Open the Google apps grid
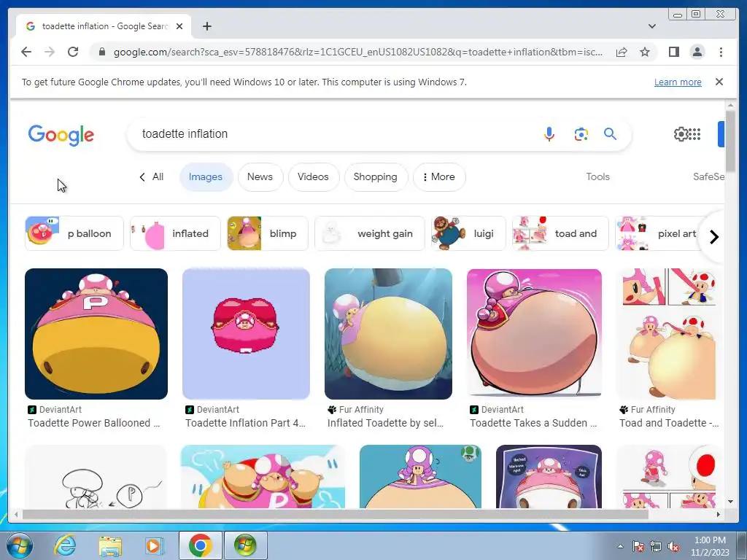 [694, 134]
